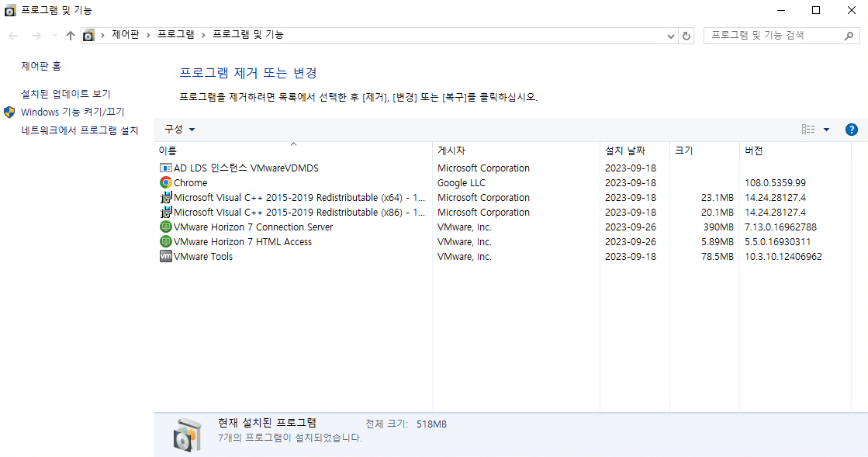Navigate to 제어판 breadcrumb
The width and height of the screenshot is (868, 457).
(126, 34)
